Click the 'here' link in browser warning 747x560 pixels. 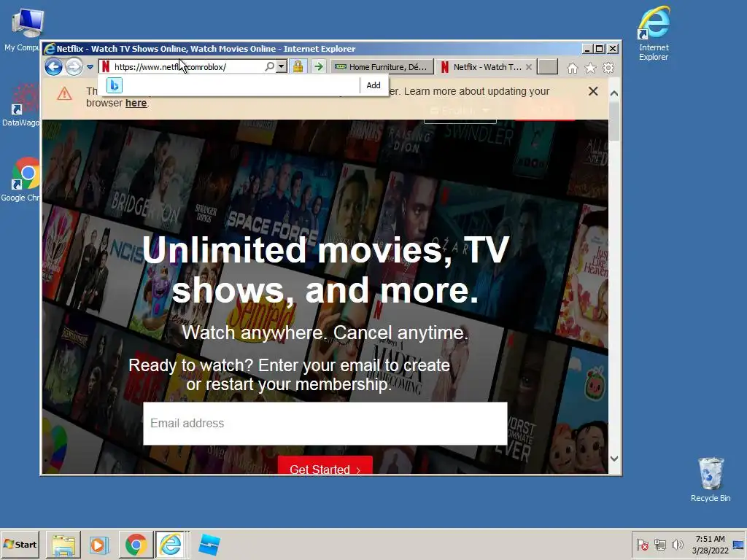click(136, 103)
